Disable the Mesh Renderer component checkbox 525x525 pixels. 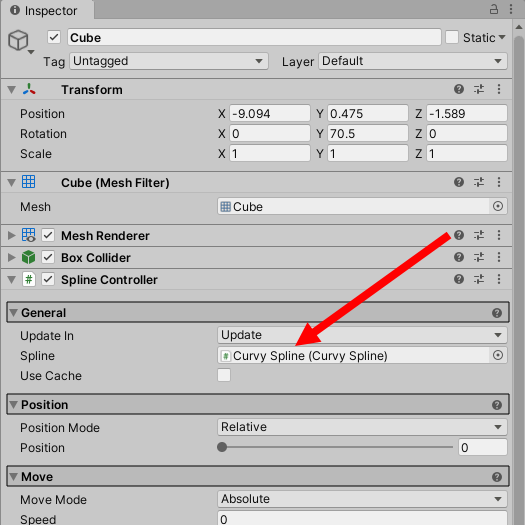coord(48,235)
